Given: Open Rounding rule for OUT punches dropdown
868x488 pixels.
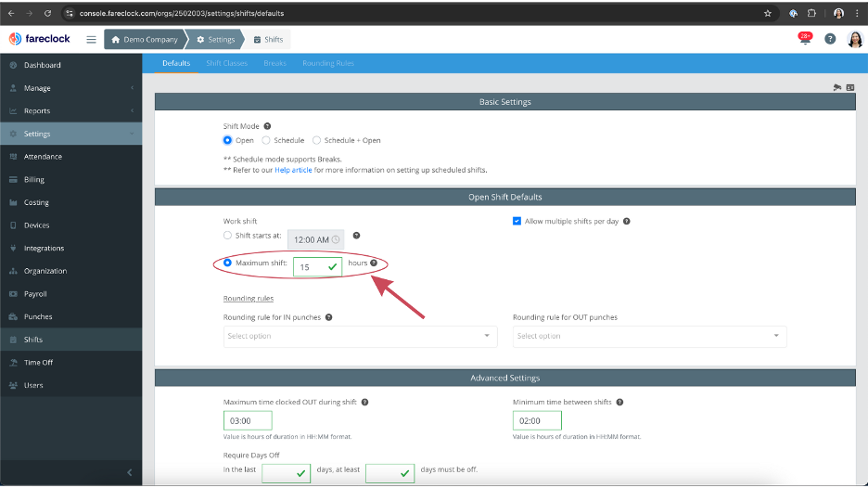Looking at the screenshot, I should coord(649,336).
